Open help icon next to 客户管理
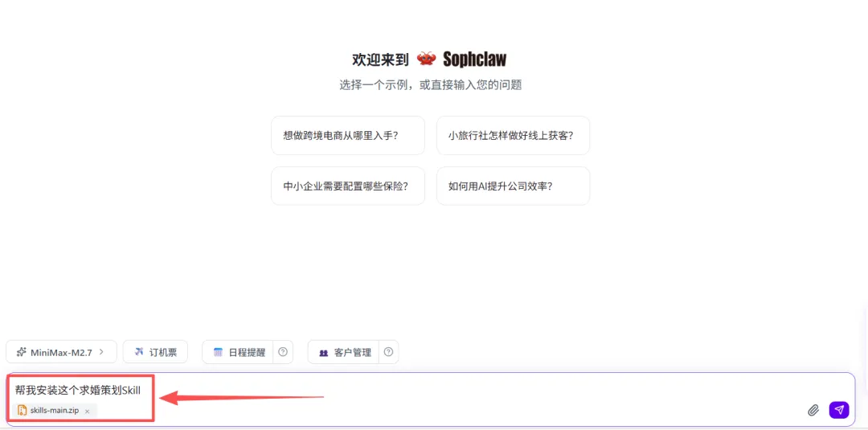The width and height of the screenshot is (868, 430). pos(389,352)
